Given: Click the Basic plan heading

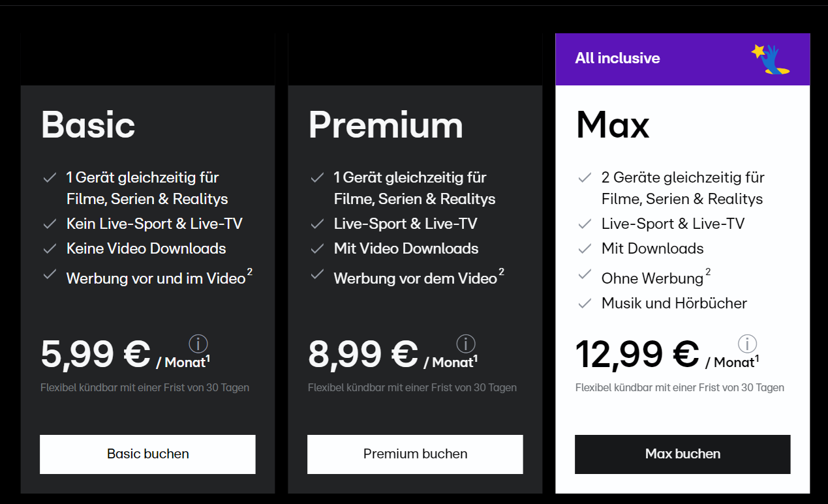Looking at the screenshot, I should click(88, 125).
